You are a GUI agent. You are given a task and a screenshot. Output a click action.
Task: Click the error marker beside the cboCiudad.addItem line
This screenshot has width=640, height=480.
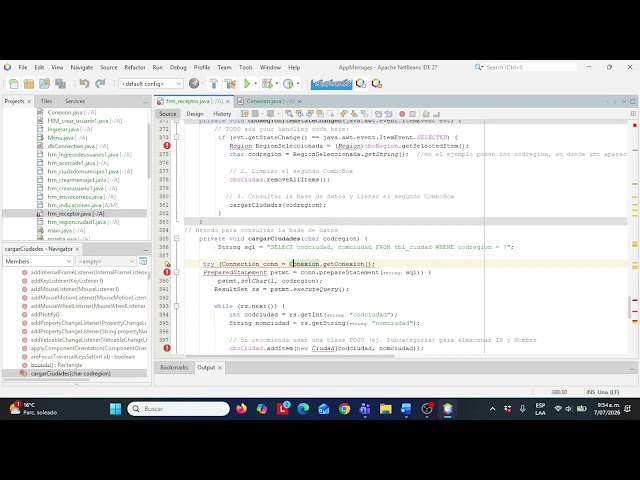[167, 348]
